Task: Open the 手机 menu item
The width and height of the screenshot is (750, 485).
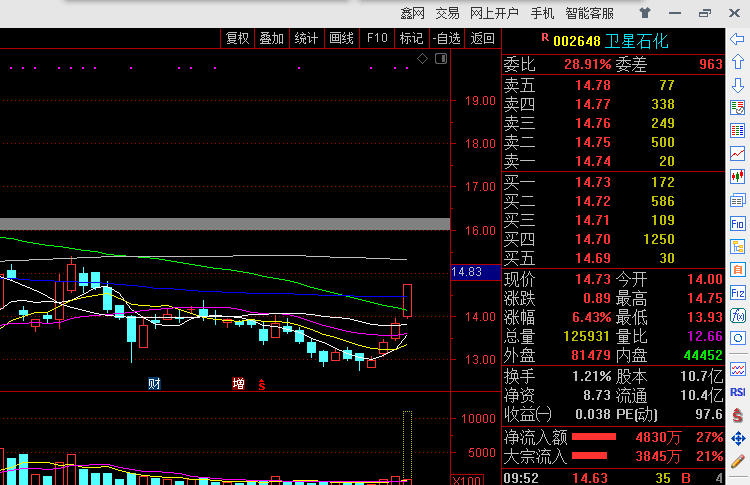Action: [542, 13]
